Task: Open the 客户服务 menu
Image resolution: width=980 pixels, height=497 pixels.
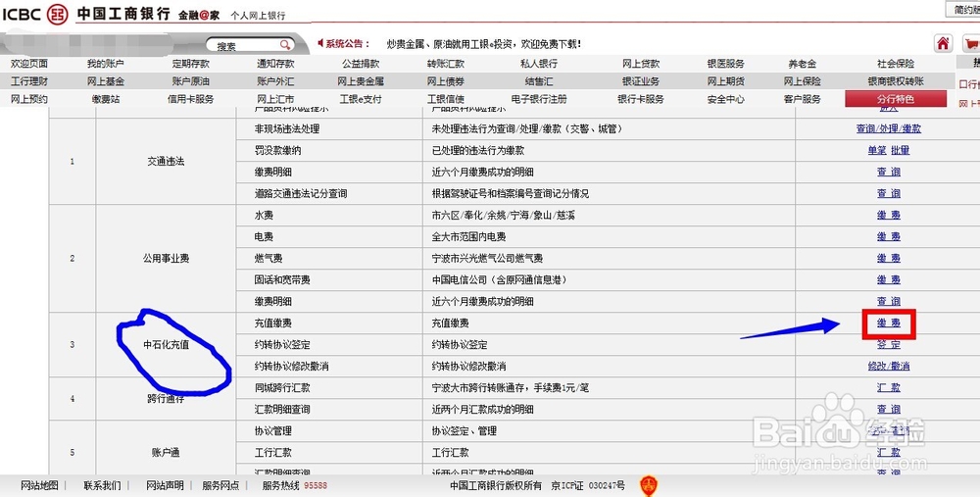Action: point(803,99)
